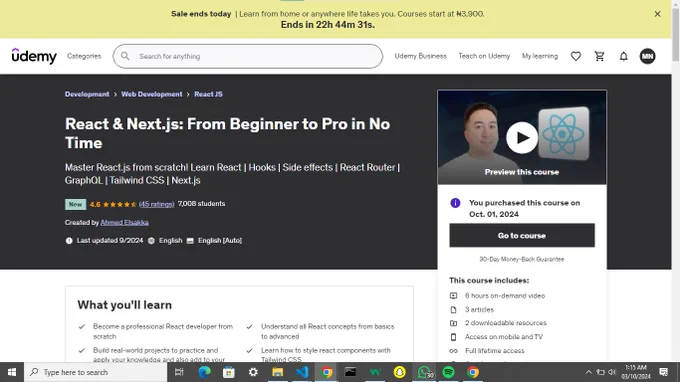
Task: Click '6 hours on-demand video' item
Action: pyautogui.click(x=505, y=296)
